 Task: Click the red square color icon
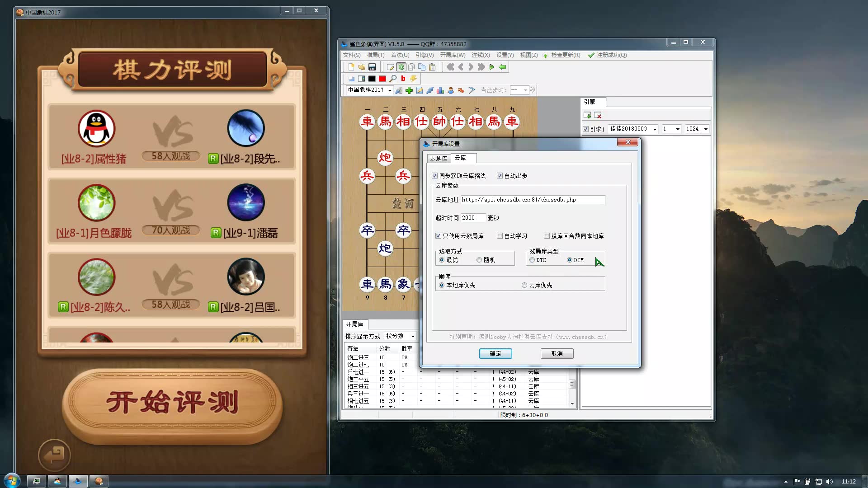click(x=382, y=79)
